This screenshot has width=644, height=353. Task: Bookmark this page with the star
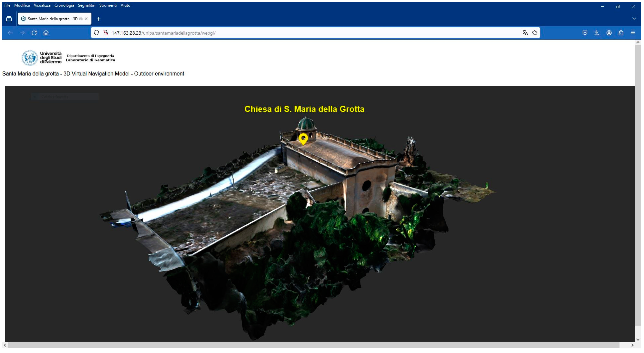[x=535, y=33]
